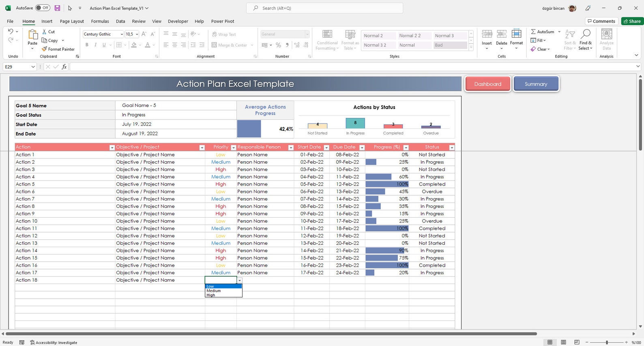Click the Redo arrow icon
The width and height of the screenshot is (644, 346).
click(x=11, y=40)
